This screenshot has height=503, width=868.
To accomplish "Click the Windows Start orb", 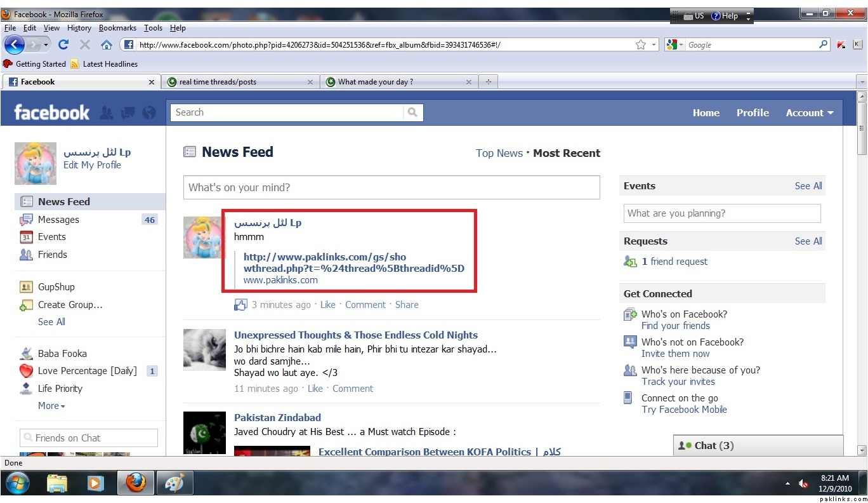I will tap(17, 483).
